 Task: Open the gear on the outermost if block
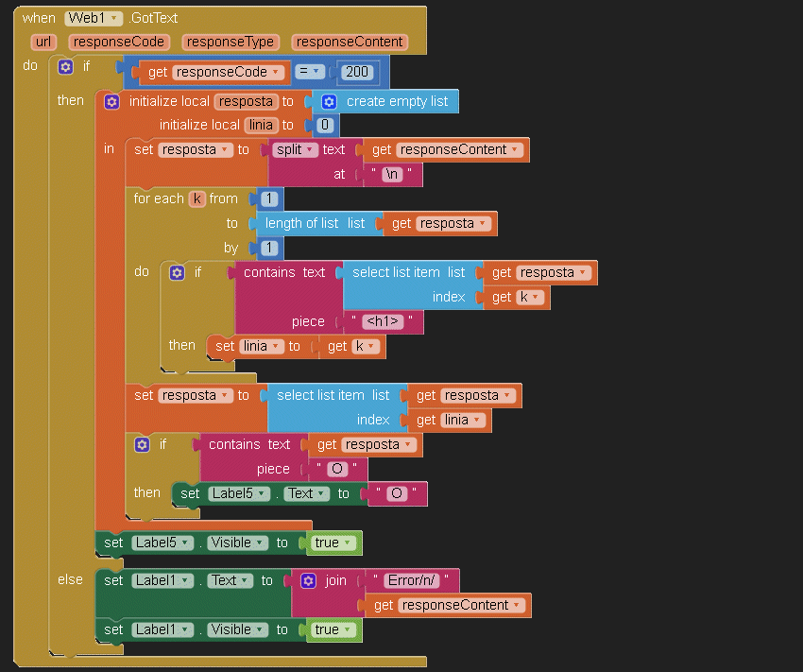click(65, 67)
